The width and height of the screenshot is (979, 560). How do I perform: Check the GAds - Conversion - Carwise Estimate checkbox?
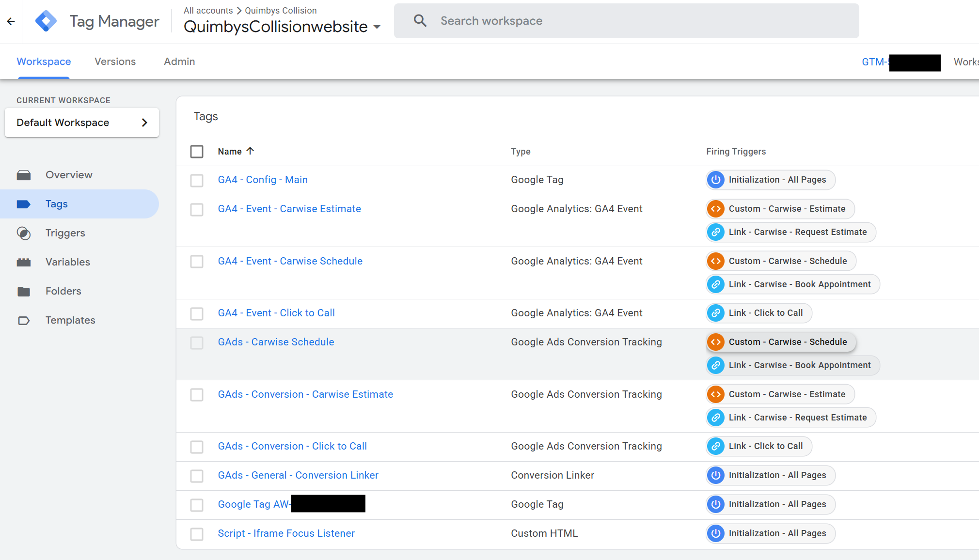point(197,395)
